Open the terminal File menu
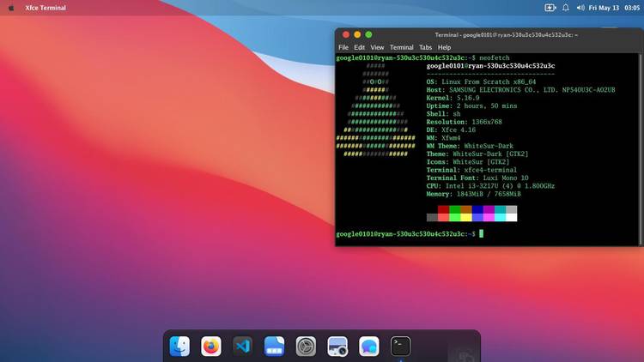 [x=343, y=47]
